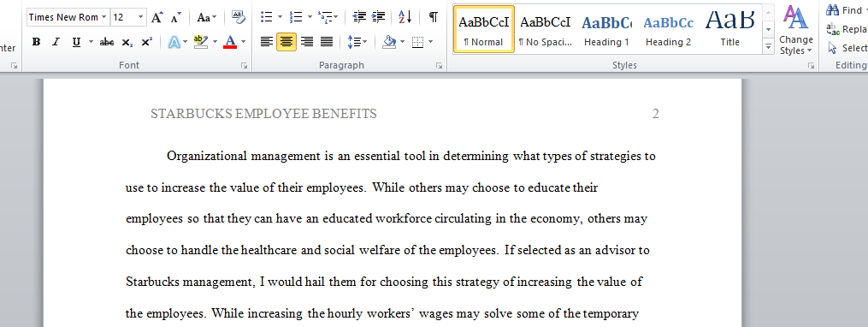Click the word Organizational in the document
Image resolution: width=868 pixels, height=327 pixels.
tap(207, 157)
